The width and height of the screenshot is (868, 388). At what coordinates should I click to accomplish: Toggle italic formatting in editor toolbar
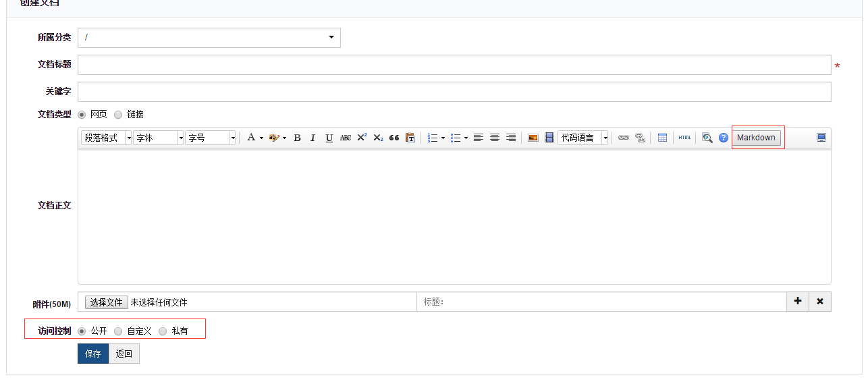click(x=313, y=138)
